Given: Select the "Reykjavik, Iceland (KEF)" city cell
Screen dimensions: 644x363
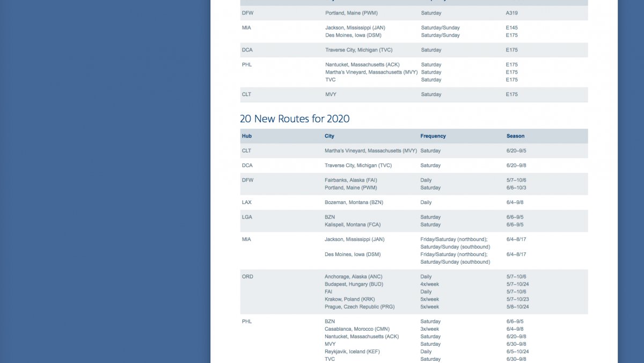Looking at the screenshot, I should coord(353,352).
